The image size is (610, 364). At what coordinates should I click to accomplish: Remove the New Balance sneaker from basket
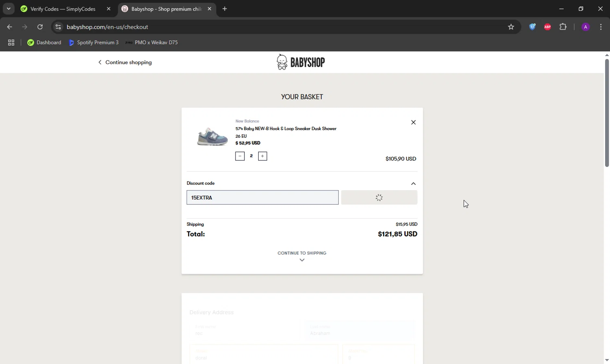click(x=413, y=122)
